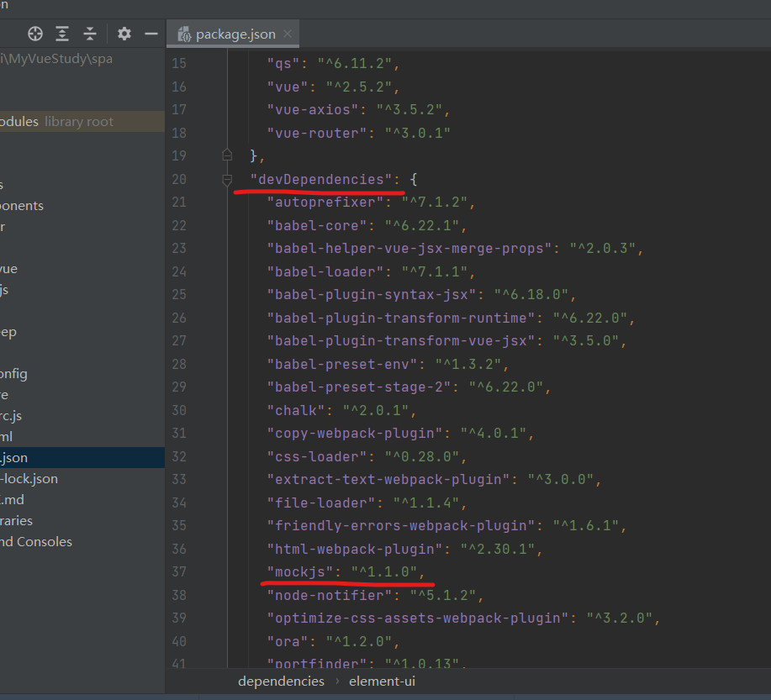Click the "css-loader" key on line 32
The image size is (771, 700).
click(317, 456)
